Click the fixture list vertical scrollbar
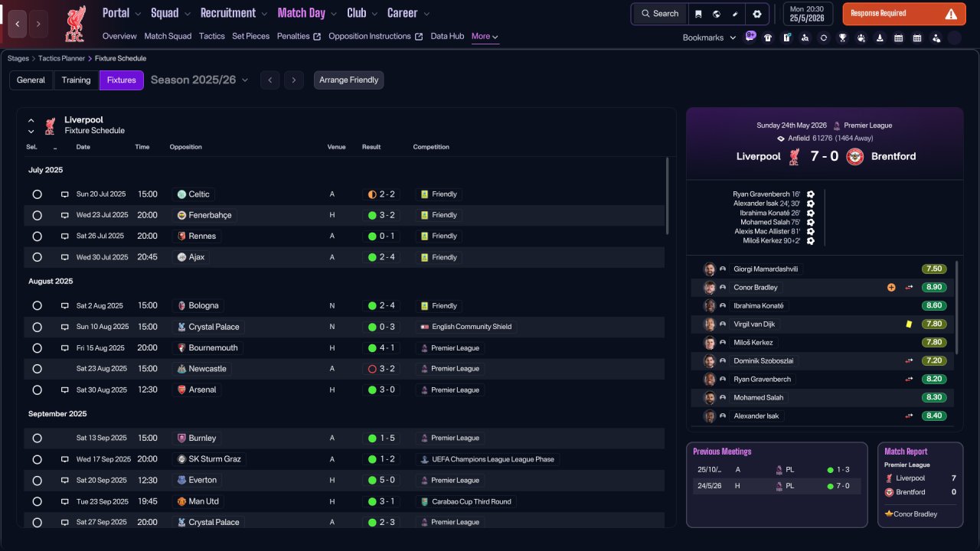The image size is (980, 551). coord(667,196)
